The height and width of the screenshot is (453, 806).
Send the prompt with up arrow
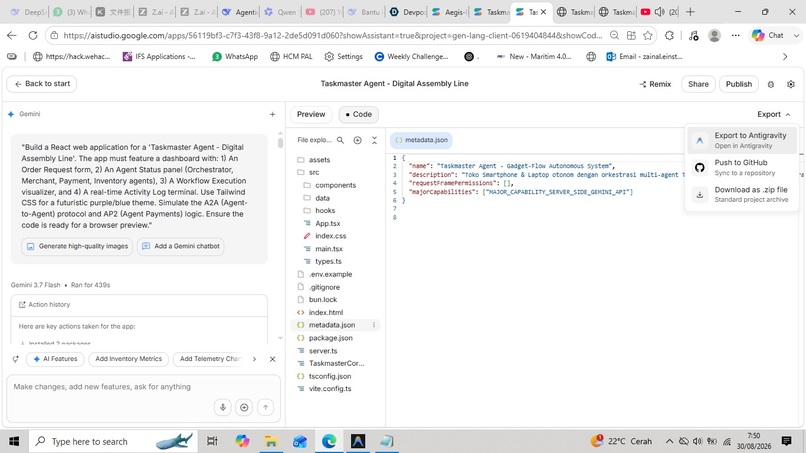(265, 407)
